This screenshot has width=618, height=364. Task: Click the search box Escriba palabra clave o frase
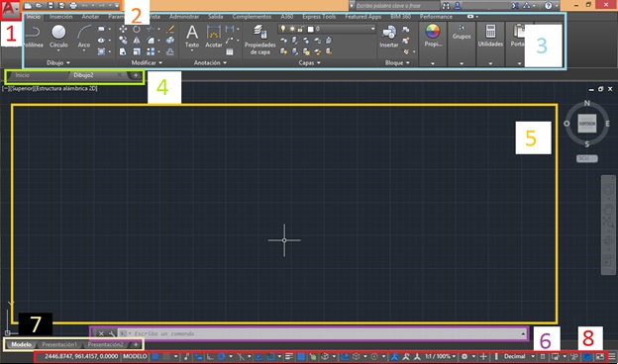pyautogui.click(x=397, y=6)
